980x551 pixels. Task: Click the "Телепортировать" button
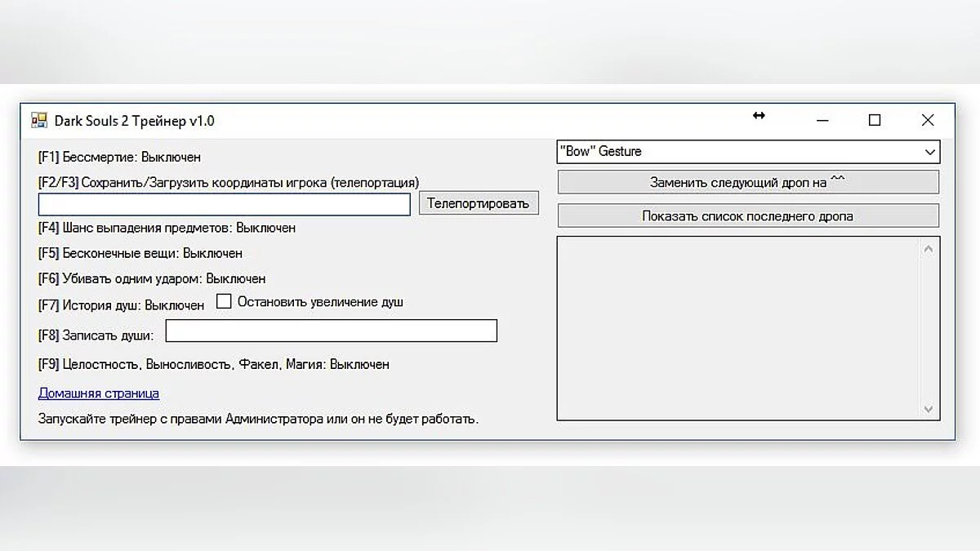click(479, 203)
